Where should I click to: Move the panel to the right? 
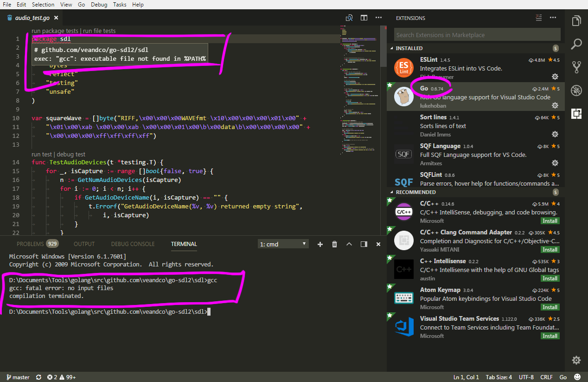coord(364,244)
